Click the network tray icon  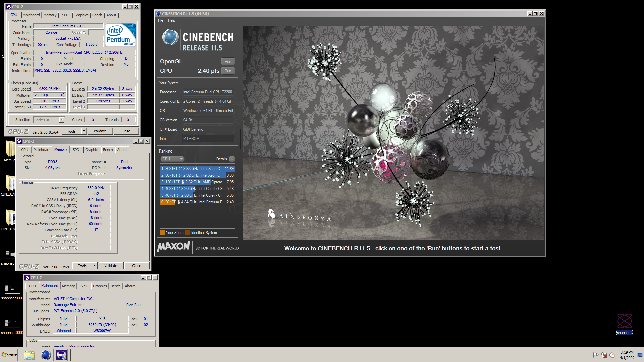click(x=604, y=355)
